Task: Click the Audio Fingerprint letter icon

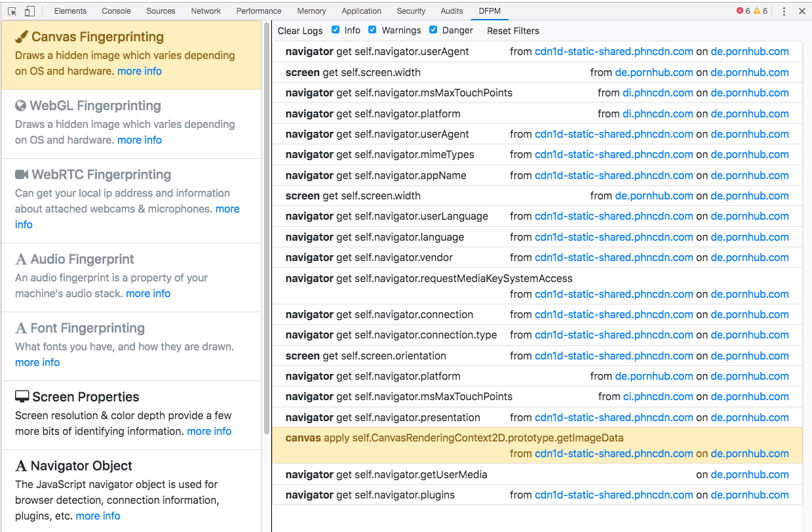Action: [21, 259]
